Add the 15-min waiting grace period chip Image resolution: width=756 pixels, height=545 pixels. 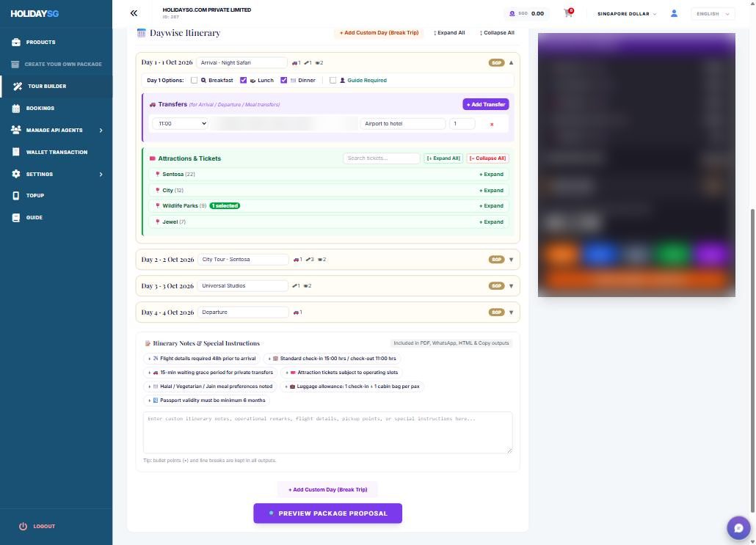210,373
